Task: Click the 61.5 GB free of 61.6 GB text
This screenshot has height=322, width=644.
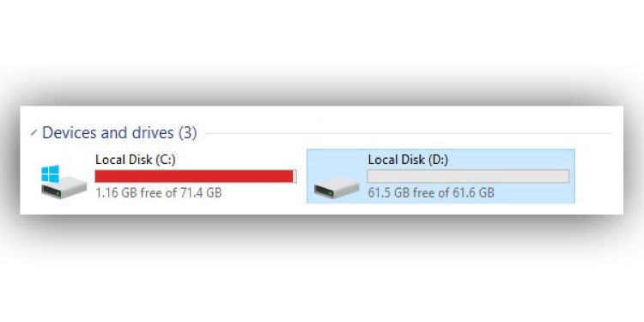Action: point(431,192)
